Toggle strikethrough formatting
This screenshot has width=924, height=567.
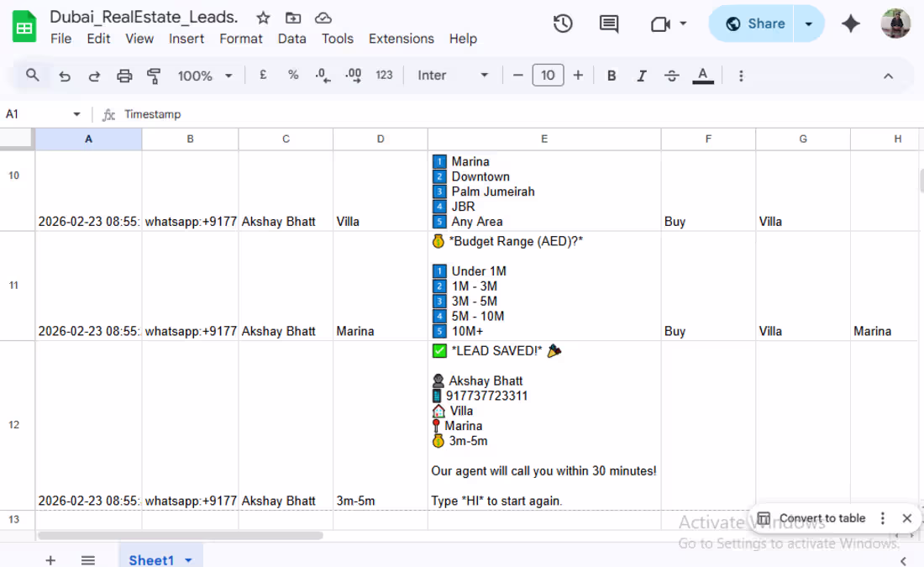(x=672, y=76)
